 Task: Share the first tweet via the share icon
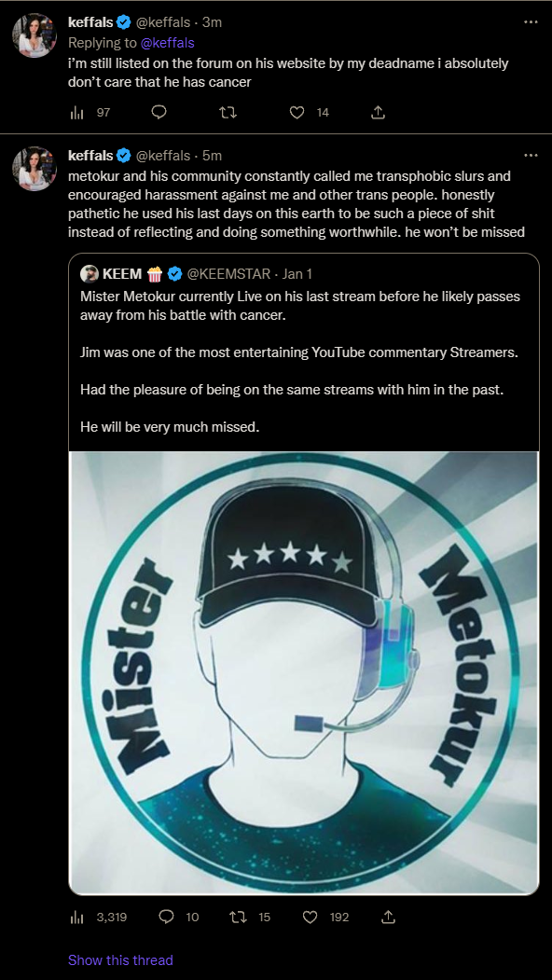379,113
